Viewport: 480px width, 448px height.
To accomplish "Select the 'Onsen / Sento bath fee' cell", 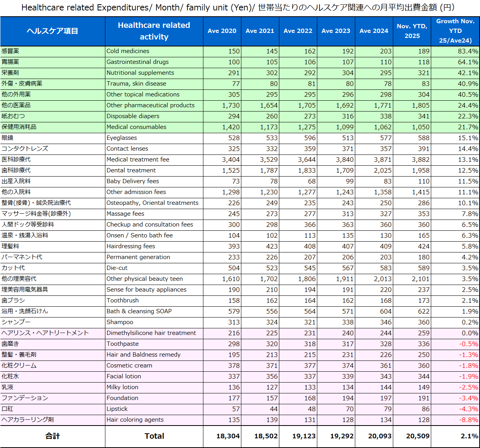I will (x=139, y=235).
